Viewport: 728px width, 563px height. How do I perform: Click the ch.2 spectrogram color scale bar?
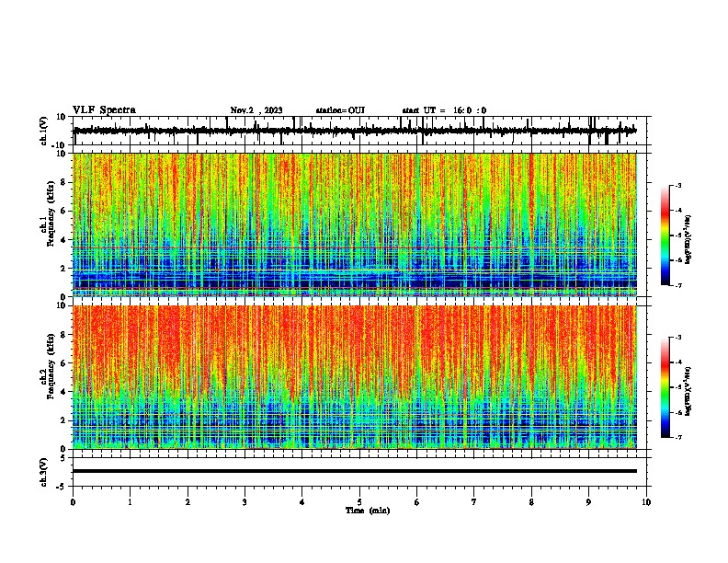point(665,387)
